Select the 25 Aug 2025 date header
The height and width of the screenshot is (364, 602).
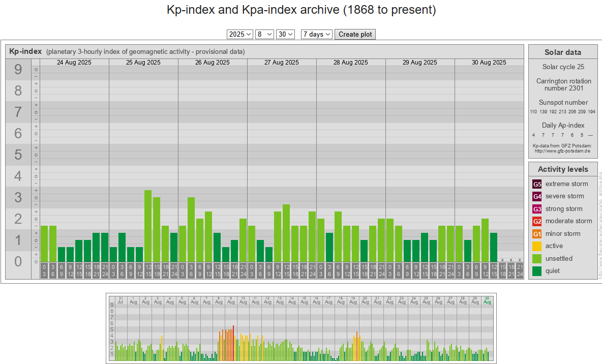(143, 63)
